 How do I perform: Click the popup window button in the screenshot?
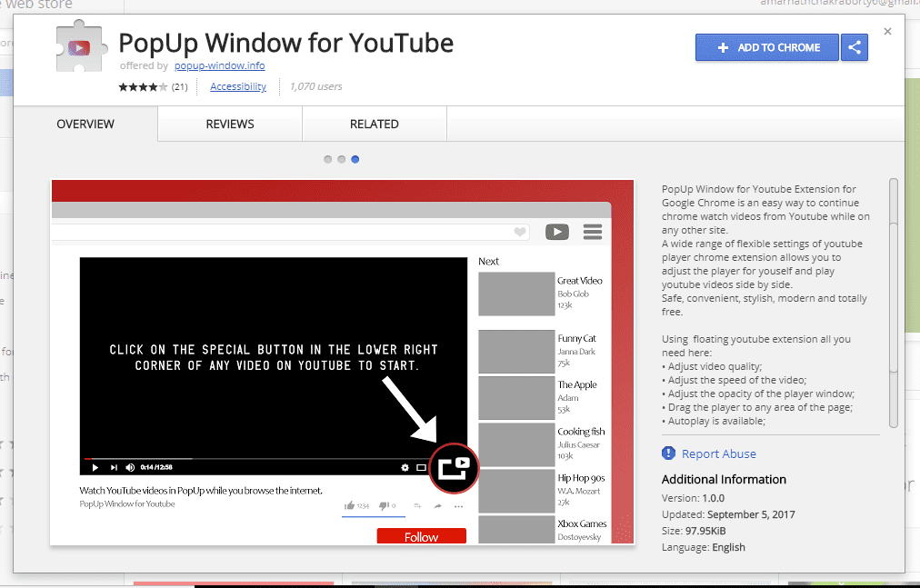pos(454,468)
